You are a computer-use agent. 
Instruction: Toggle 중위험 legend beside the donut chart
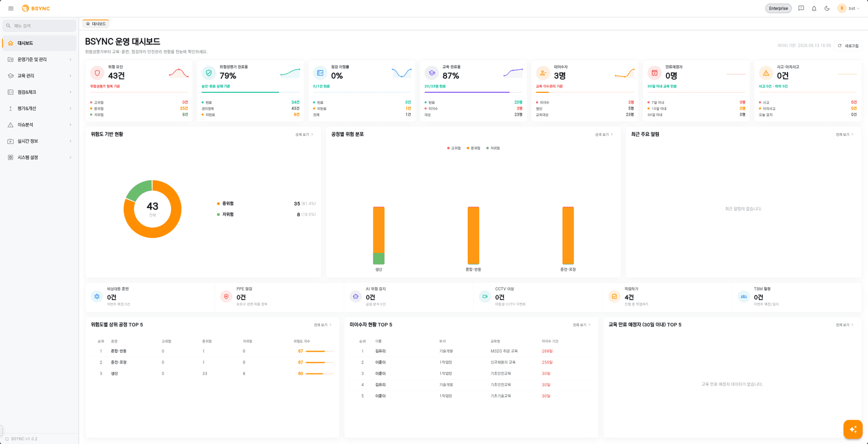pyautogui.click(x=225, y=204)
